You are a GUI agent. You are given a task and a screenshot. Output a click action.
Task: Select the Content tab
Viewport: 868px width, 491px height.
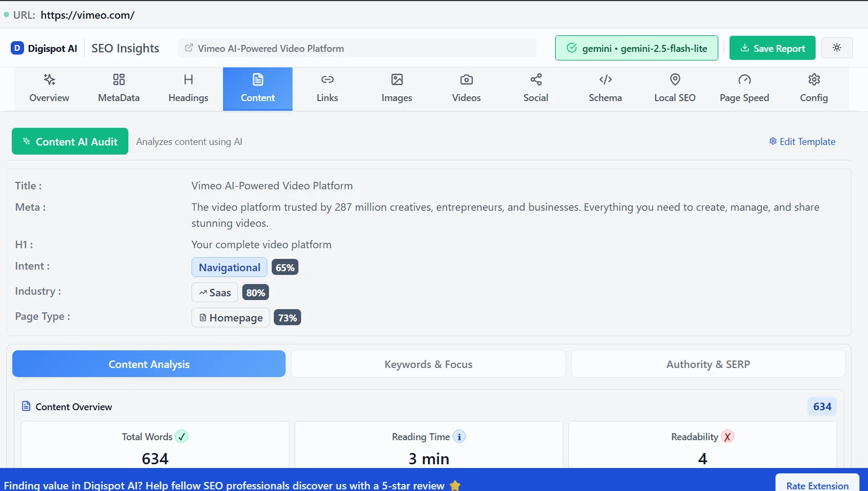click(x=258, y=89)
